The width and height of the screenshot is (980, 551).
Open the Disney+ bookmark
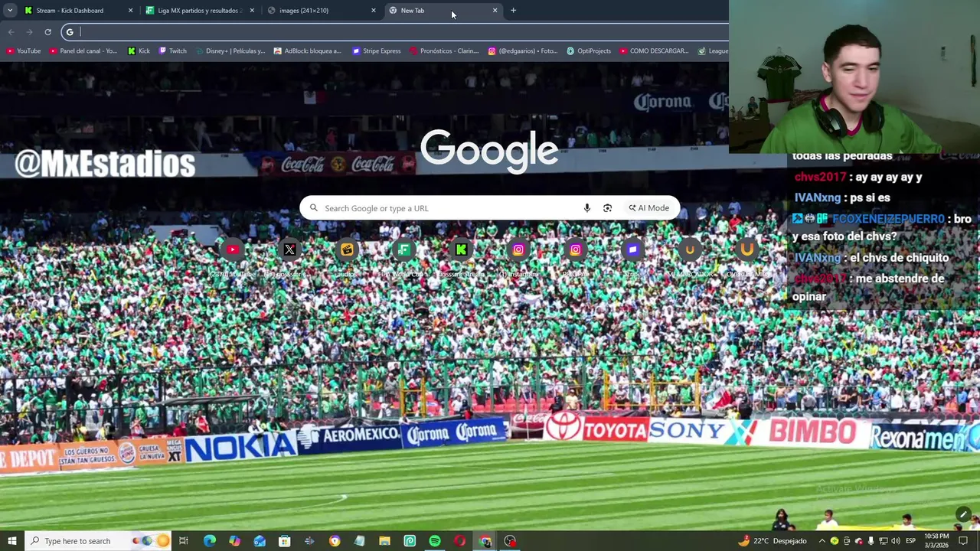click(x=230, y=51)
